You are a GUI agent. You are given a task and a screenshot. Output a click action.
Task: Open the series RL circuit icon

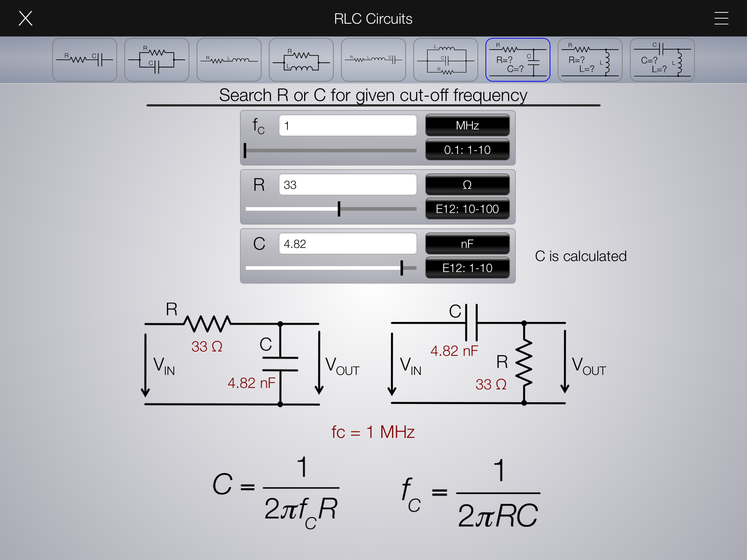click(229, 60)
